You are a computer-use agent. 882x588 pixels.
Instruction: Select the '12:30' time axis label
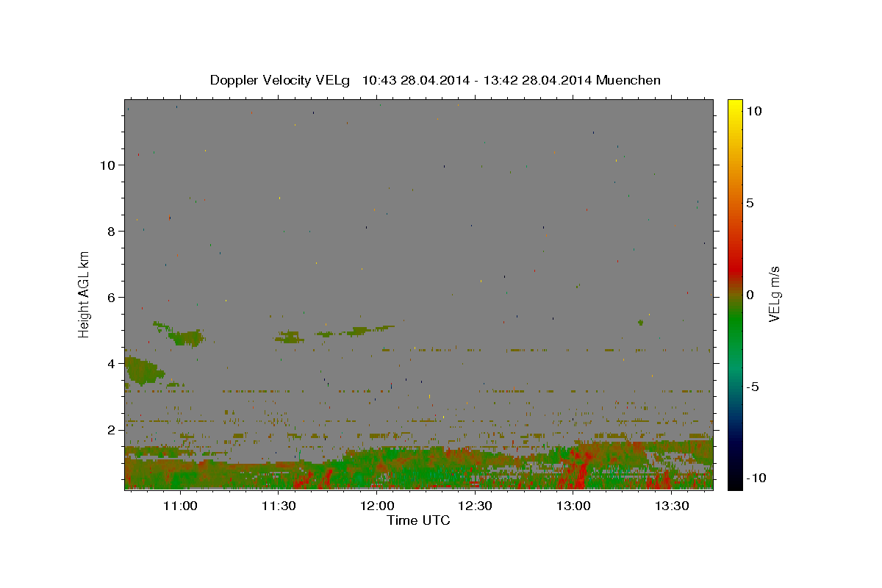(x=475, y=506)
